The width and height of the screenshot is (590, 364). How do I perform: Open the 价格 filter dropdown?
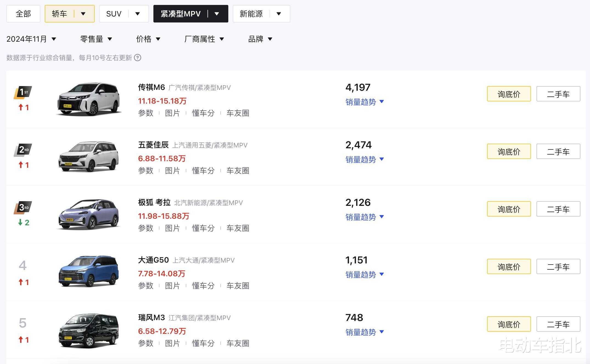click(x=148, y=39)
